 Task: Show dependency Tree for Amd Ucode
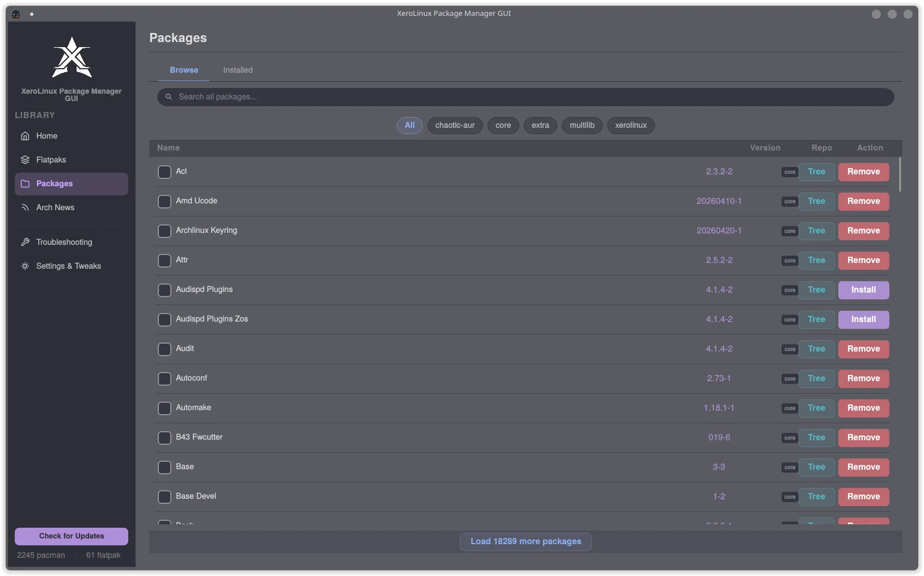click(x=816, y=201)
